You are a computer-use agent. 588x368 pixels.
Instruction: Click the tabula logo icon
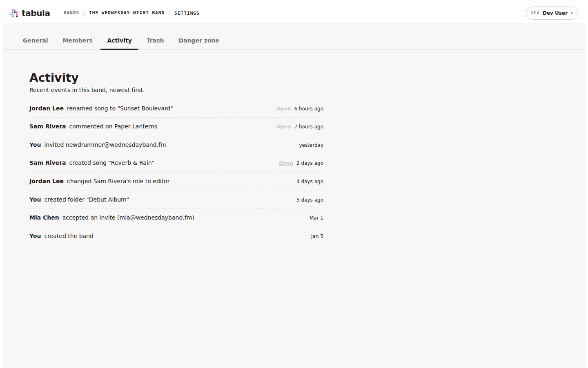[14, 13]
